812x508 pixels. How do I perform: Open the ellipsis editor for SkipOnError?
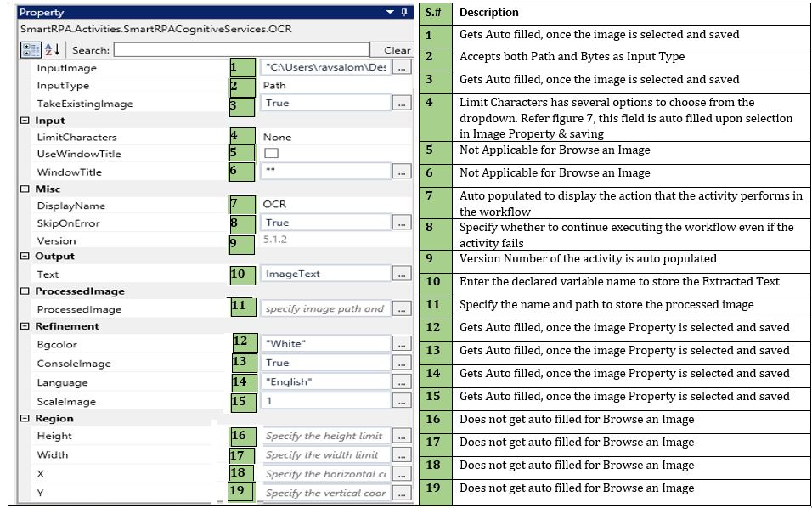click(403, 223)
